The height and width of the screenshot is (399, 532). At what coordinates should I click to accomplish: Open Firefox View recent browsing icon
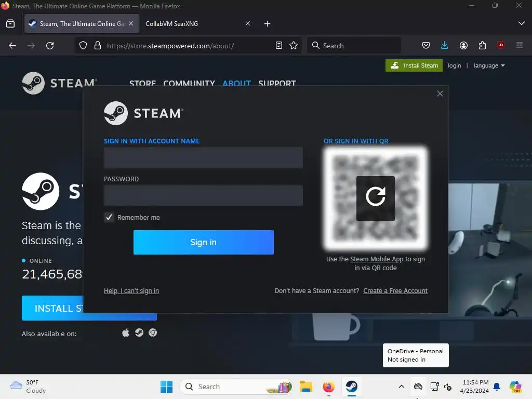click(10, 24)
